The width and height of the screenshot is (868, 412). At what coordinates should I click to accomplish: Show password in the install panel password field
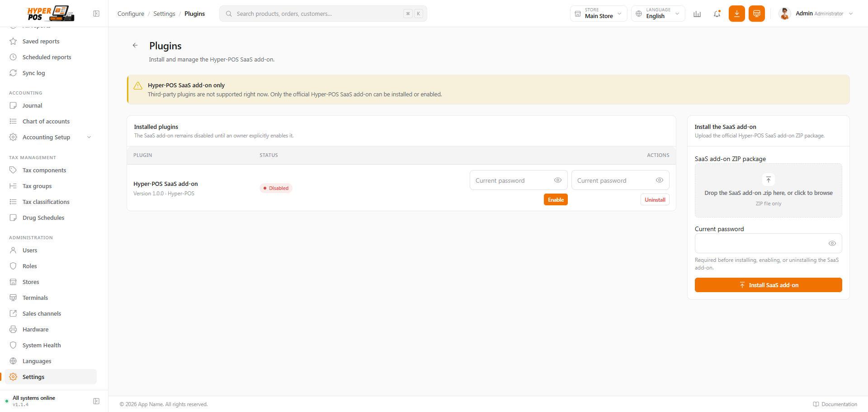click(832, 243)
